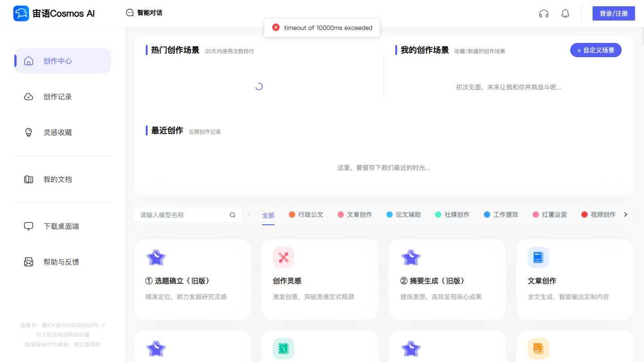
Task: Select the 论文辅助 category tab
Action: (404, 215)
